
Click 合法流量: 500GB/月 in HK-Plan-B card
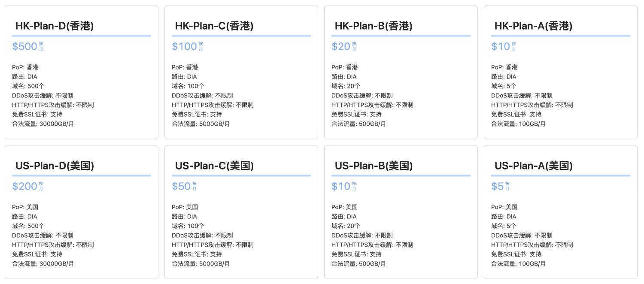pos(358,124)
